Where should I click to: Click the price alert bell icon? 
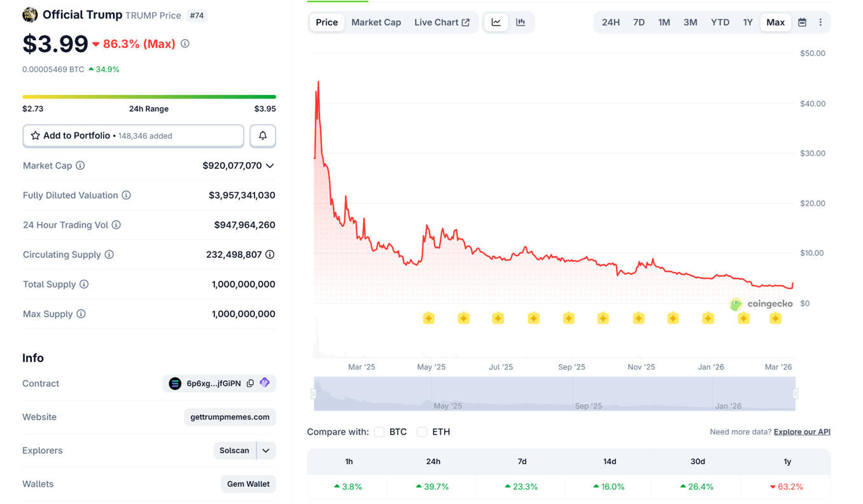point(262,136)
